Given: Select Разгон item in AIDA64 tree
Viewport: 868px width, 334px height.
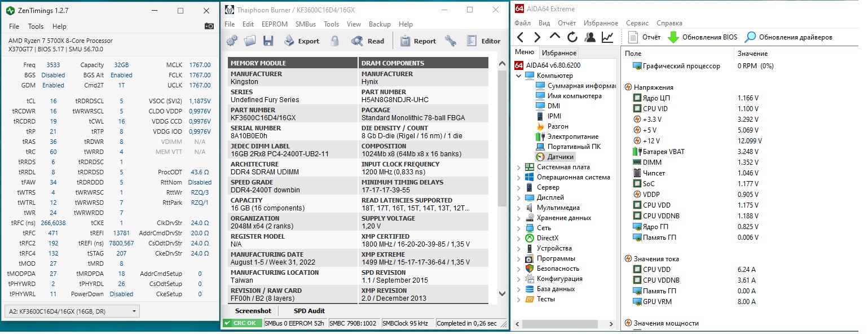Looking at the screenshot, I should [x=552, y=126].
